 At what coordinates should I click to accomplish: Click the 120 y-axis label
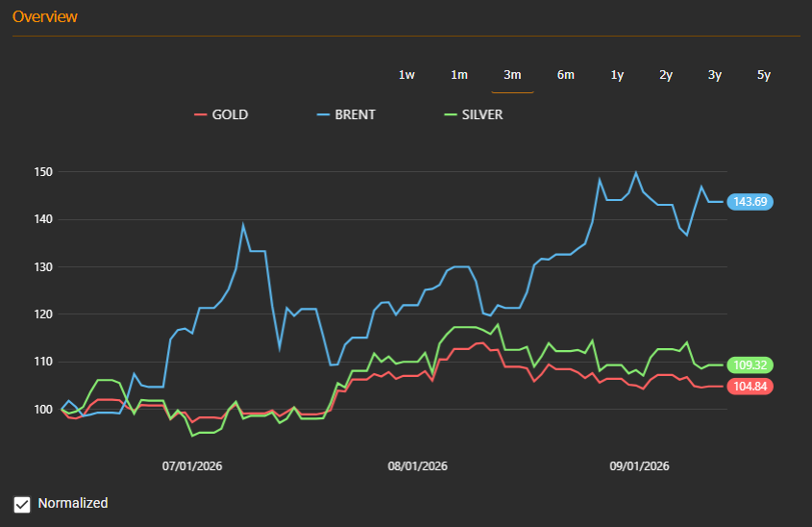43,314
